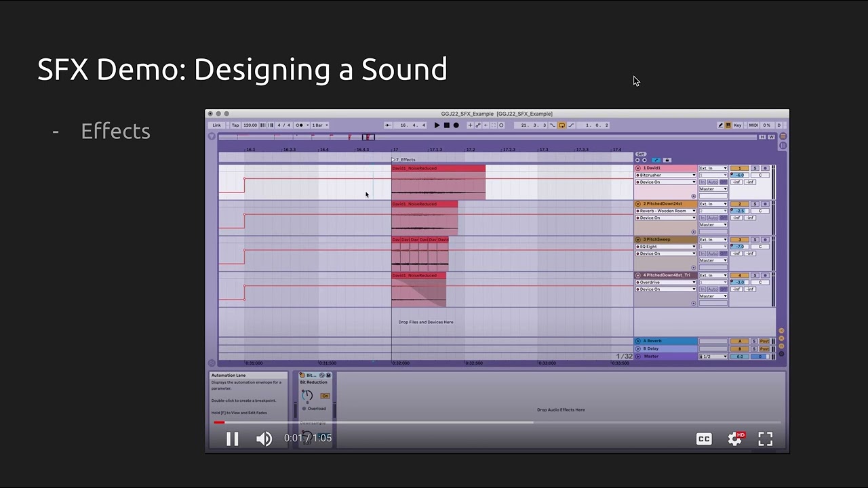Toggle Lock Envelopes button

click(667, 160)
